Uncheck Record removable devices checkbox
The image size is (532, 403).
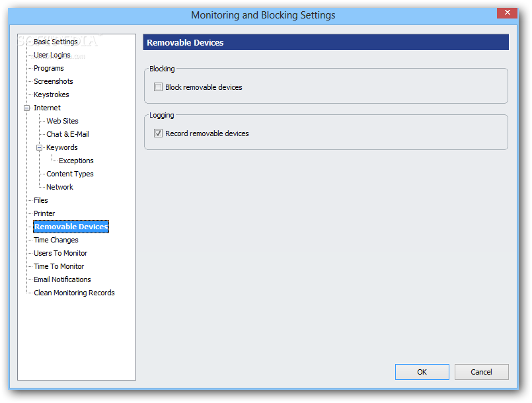click(x=158, y=133)
